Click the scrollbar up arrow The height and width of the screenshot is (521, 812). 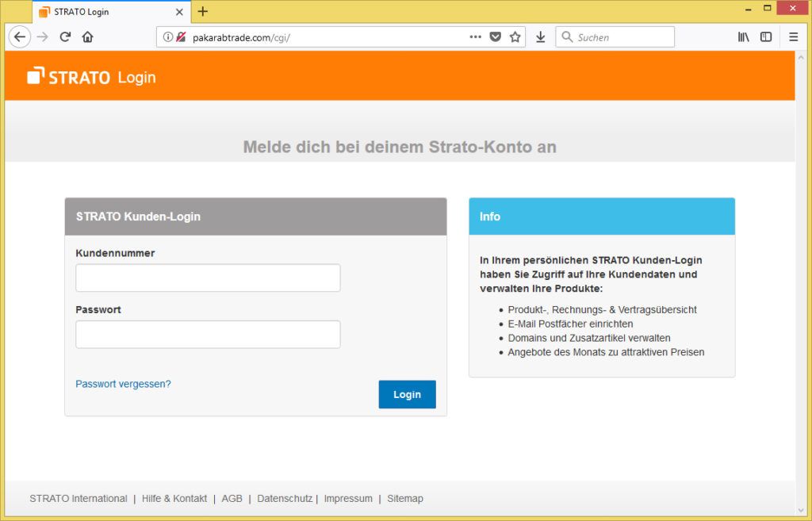point(801,57)
